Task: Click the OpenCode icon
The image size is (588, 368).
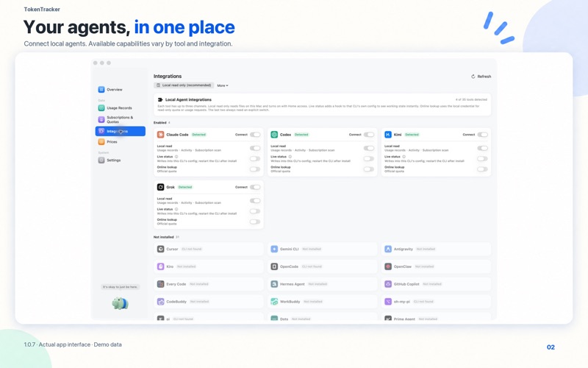Action: click(274, 266)
